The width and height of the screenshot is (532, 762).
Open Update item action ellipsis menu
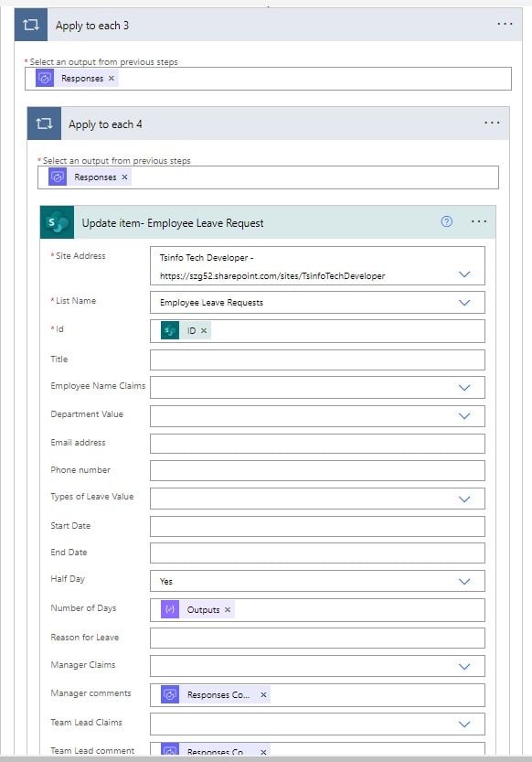pos(479,221)
